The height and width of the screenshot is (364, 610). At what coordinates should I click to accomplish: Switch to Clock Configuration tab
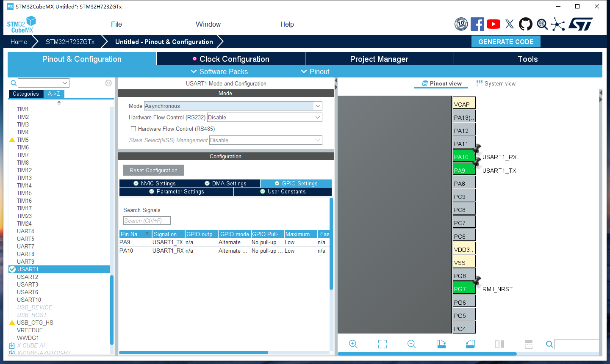tap(231, 59)
